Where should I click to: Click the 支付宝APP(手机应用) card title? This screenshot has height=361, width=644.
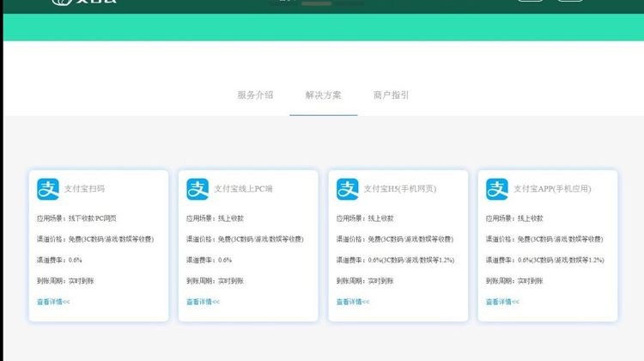(x=552, y=189)
